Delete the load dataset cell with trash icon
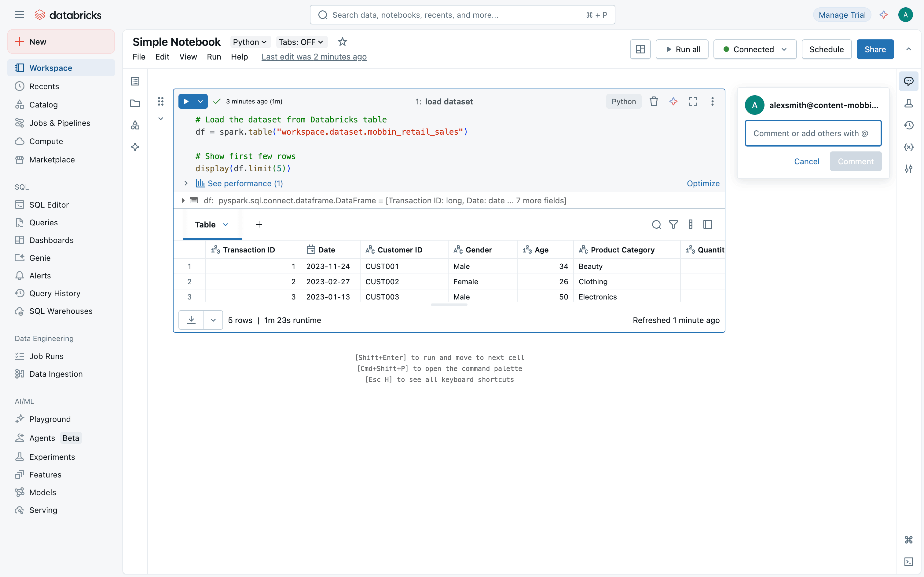Image resolution: width=924 pixels, height=577 pixels. (x=654, y=101)
